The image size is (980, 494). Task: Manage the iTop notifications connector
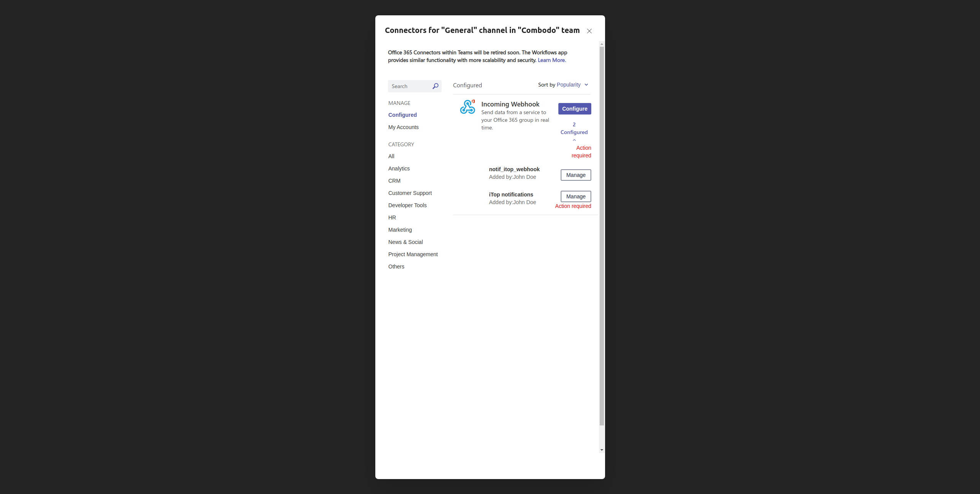[x=576, y=196]
